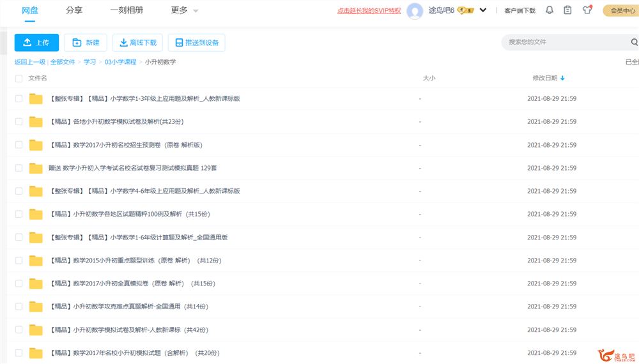
Task: Sort by modified date arrow icon
Action: click(x=562, y=78)
